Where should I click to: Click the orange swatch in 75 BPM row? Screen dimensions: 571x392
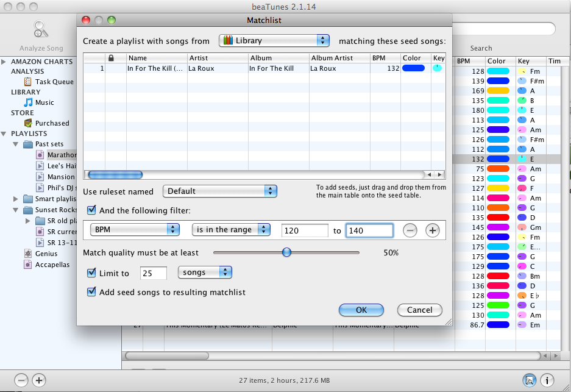pos(498,169)
